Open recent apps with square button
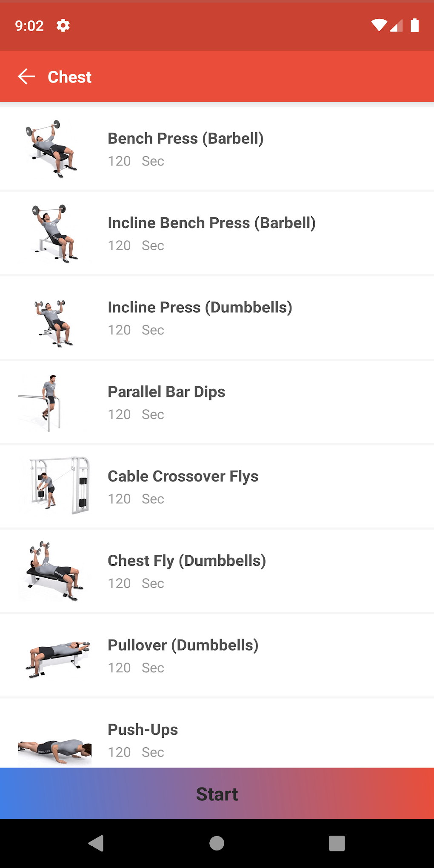 click(x=337, y=843)
